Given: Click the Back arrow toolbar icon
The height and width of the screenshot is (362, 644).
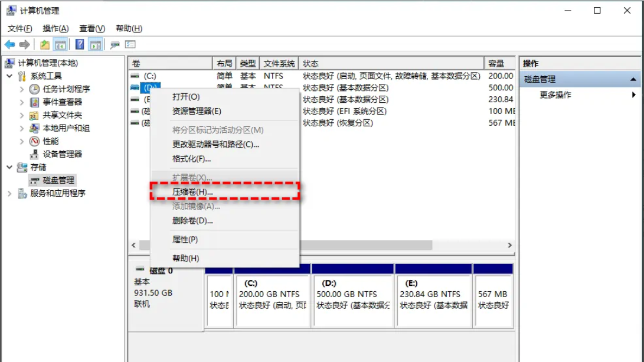Looking at the screenshot, I should tap(10, 44).
